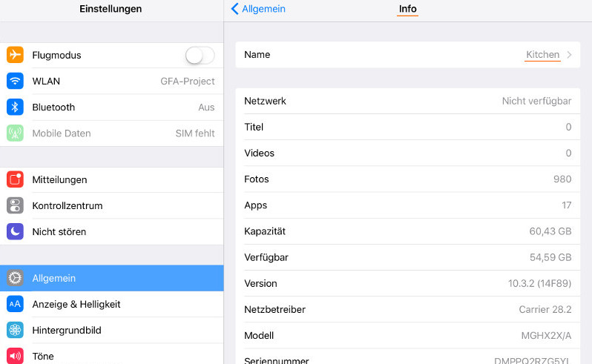The height and width of the screenshot is (364, 592).
Task: Tap the Modell row value MGHX2X/A
Action: pos(546,335)
